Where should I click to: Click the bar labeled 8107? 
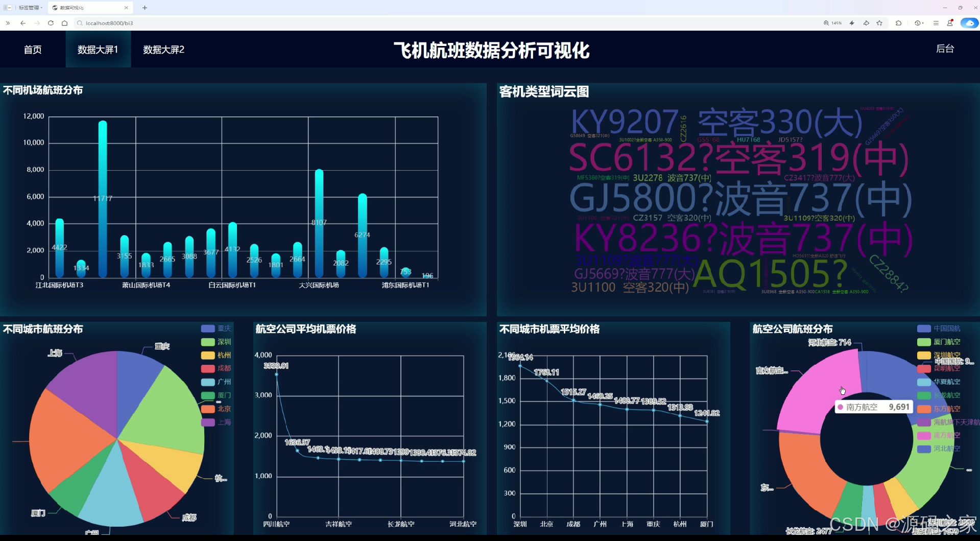click(x=319, y=223)
